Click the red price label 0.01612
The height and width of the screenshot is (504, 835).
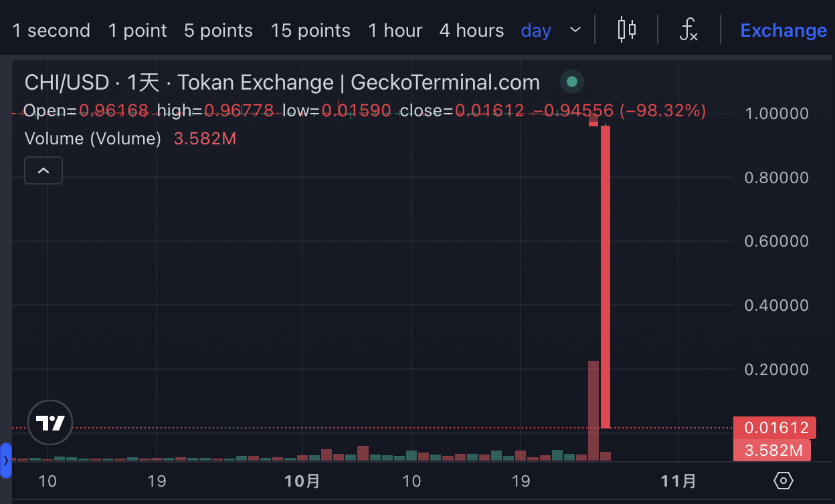(x=774, y=427)
